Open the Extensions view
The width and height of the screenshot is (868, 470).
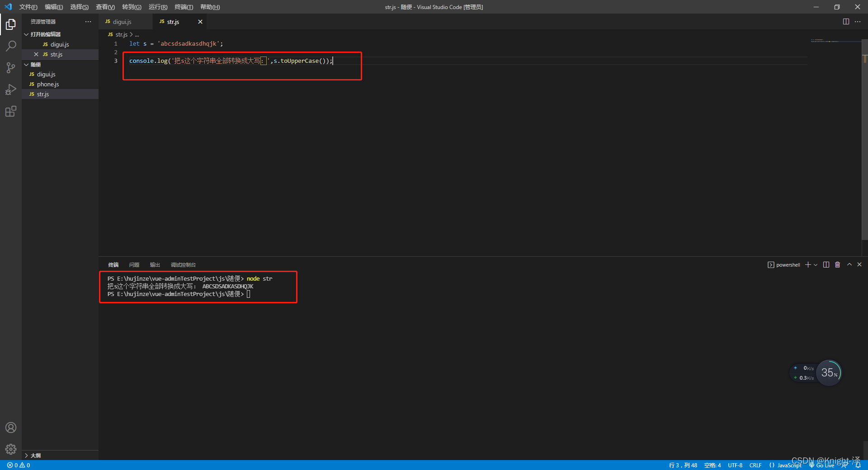click(11, 111)
